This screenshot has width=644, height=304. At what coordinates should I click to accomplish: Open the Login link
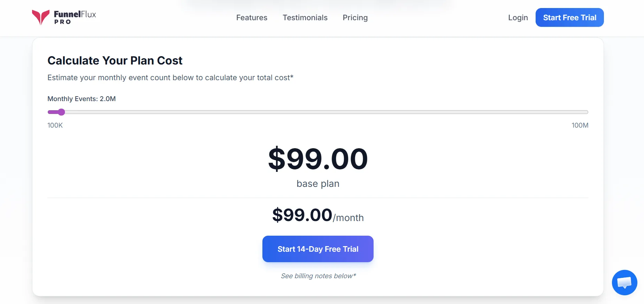(x=518, y=17)
